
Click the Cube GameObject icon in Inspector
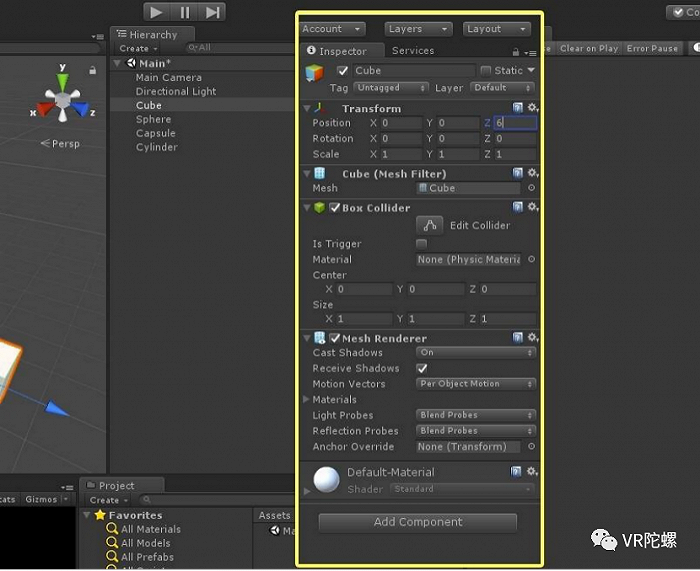(x=314, y=73)
